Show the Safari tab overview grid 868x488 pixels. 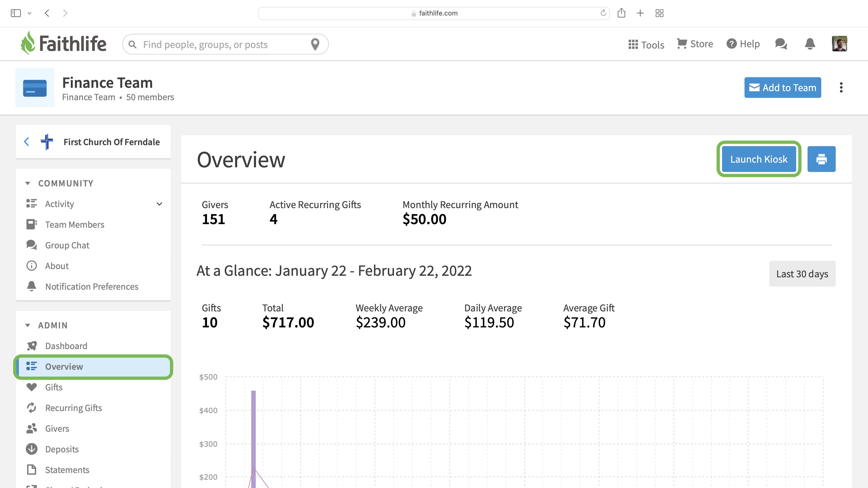coord(660,13)
